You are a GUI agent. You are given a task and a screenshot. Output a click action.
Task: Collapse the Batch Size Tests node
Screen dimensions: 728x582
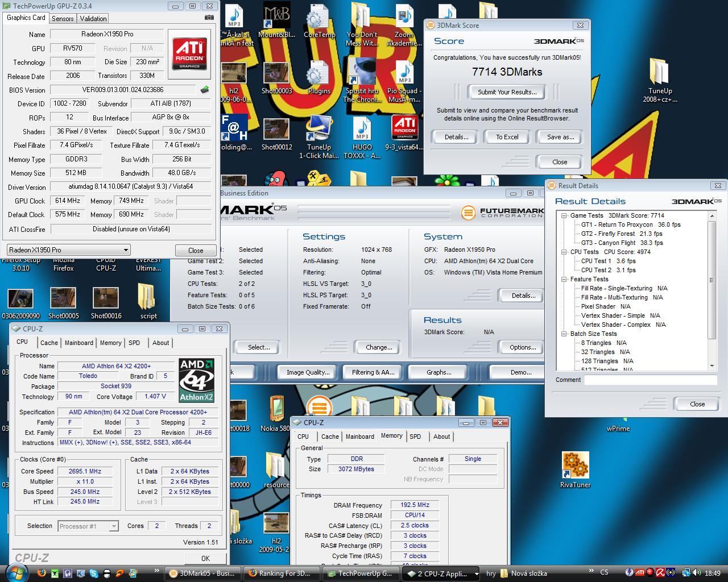pyautogui.click(x=564, y=334)
